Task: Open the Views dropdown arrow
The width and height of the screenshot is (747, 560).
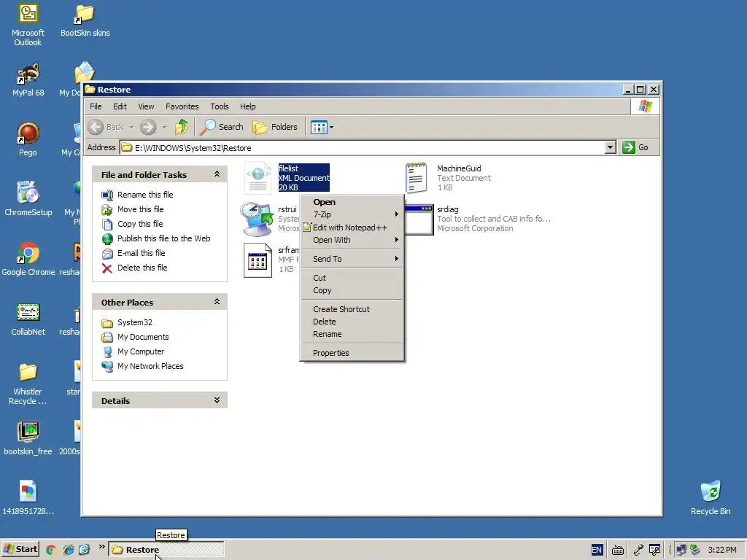Action: click(x=332, y=127)
